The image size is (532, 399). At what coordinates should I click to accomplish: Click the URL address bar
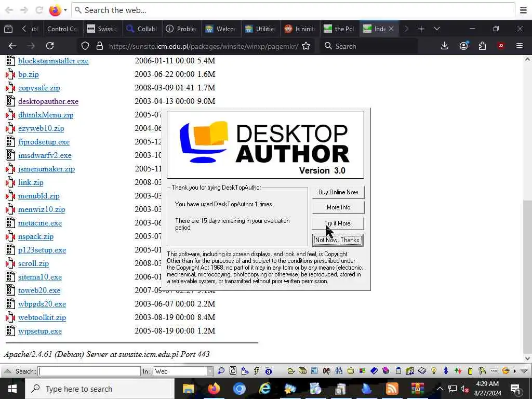point(204,46)
